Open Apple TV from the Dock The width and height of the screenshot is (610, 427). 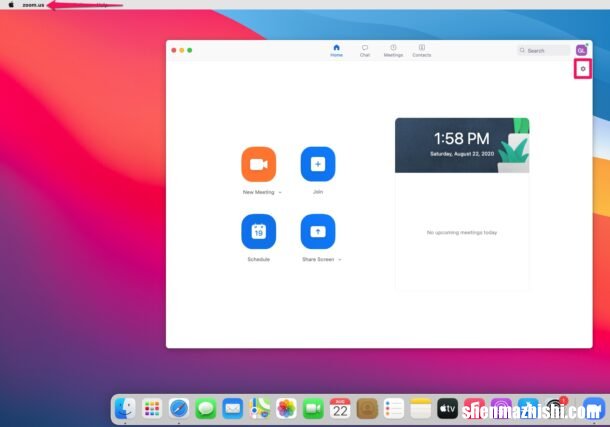[x=447, y=409]
